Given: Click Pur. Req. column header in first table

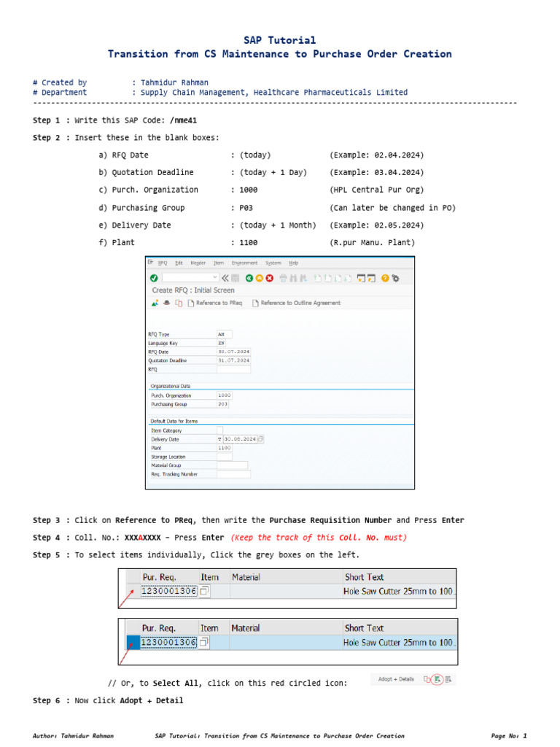Looking at the screenshot, I should 159,577.
